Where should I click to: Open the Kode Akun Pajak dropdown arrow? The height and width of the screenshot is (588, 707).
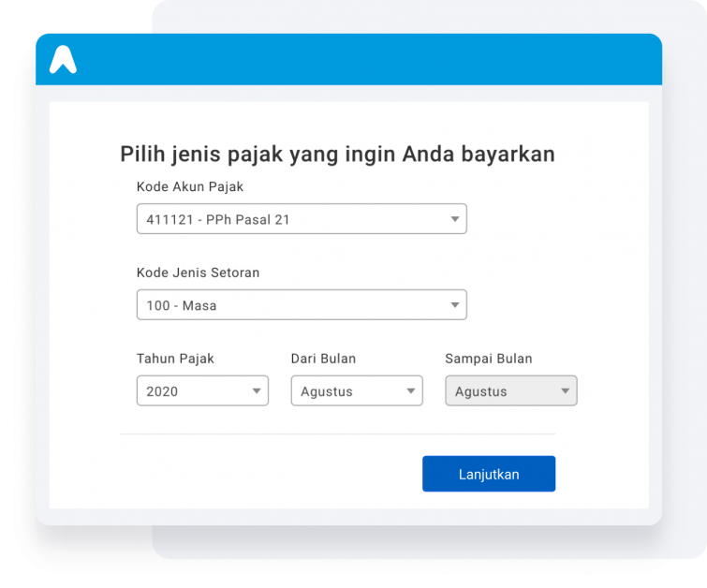click(x=455, y=219)
